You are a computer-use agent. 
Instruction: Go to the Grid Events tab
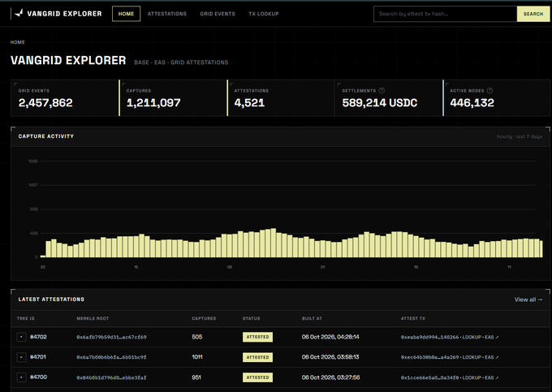[x=218, y=14]
